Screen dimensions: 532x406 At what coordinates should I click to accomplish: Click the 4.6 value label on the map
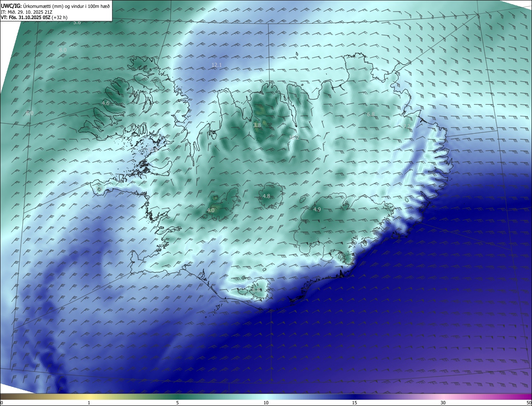tap(106, 103)
